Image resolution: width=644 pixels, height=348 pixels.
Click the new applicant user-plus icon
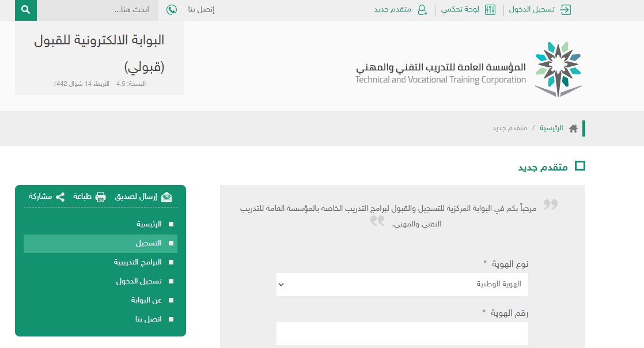[422, 10]
